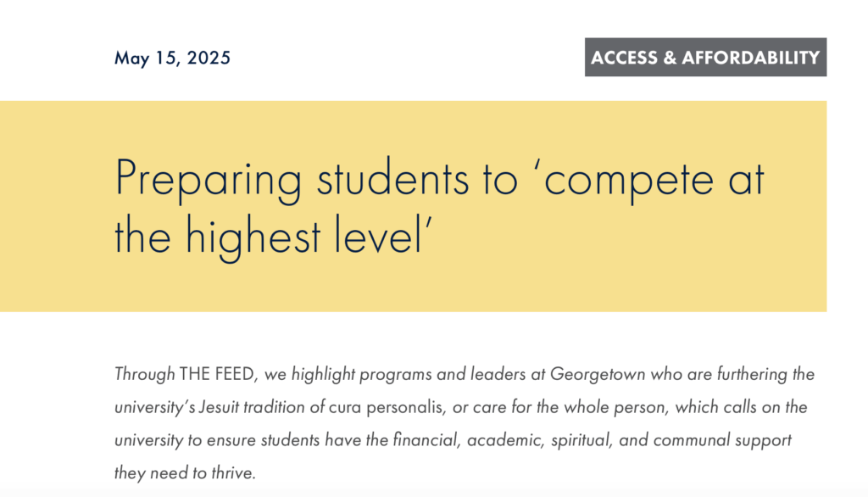Click the word 'Through' starting the paragraph
This screenshot has width=868, height=497.
click(x=143, y=374)
